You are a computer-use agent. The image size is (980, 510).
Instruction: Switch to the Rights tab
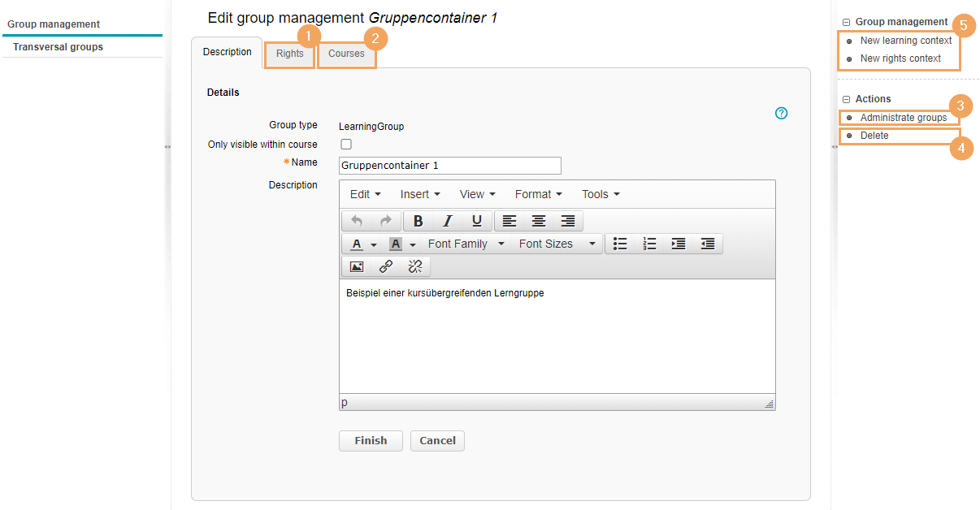click(289, 54)
